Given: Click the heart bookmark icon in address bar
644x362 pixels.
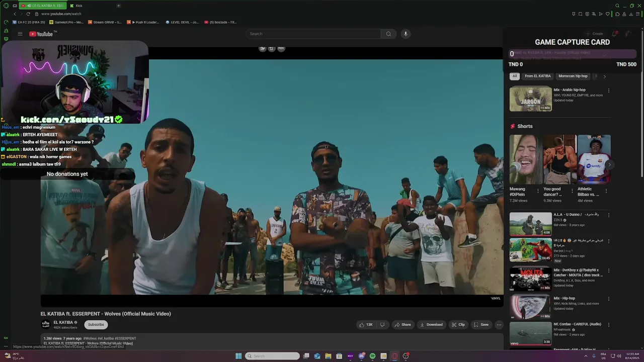Looking at the screenshot, I should tap(607, 14).
